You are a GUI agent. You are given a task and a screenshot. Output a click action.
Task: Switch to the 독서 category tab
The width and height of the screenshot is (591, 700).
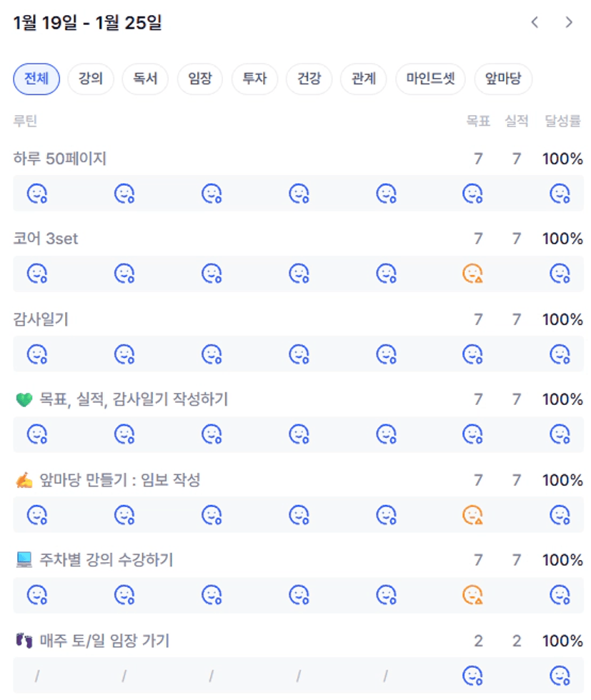145,79
